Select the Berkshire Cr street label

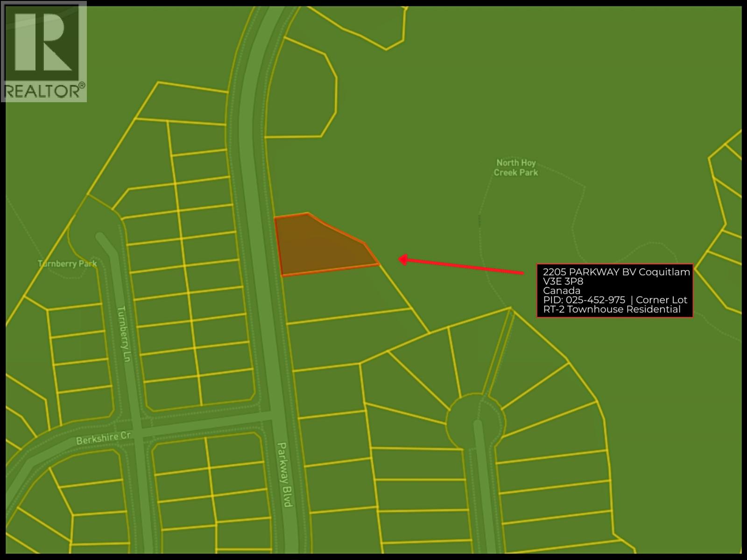(x=103, y=439)
